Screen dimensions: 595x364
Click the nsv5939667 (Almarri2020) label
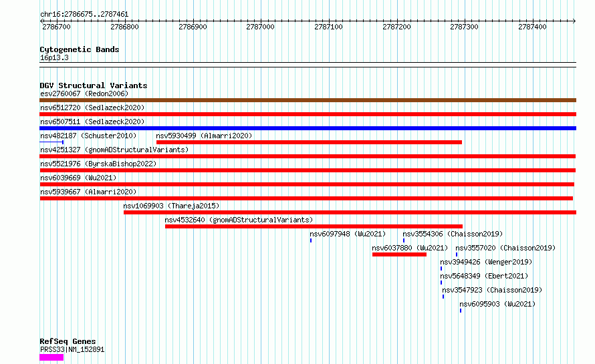tap(88, 192)
